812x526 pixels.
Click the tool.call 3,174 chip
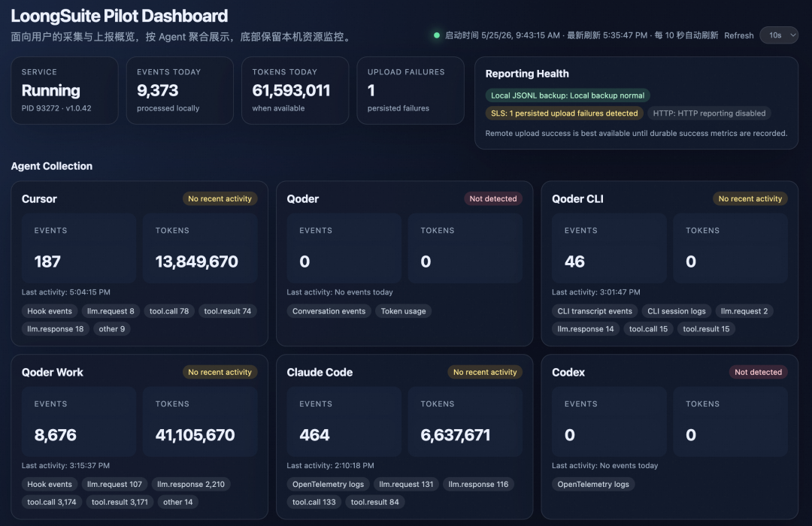[x=52, y=502]
